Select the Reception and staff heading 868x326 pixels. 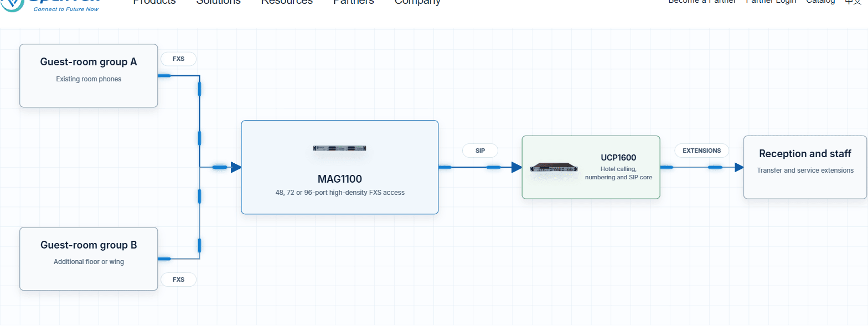coord(805,154)
